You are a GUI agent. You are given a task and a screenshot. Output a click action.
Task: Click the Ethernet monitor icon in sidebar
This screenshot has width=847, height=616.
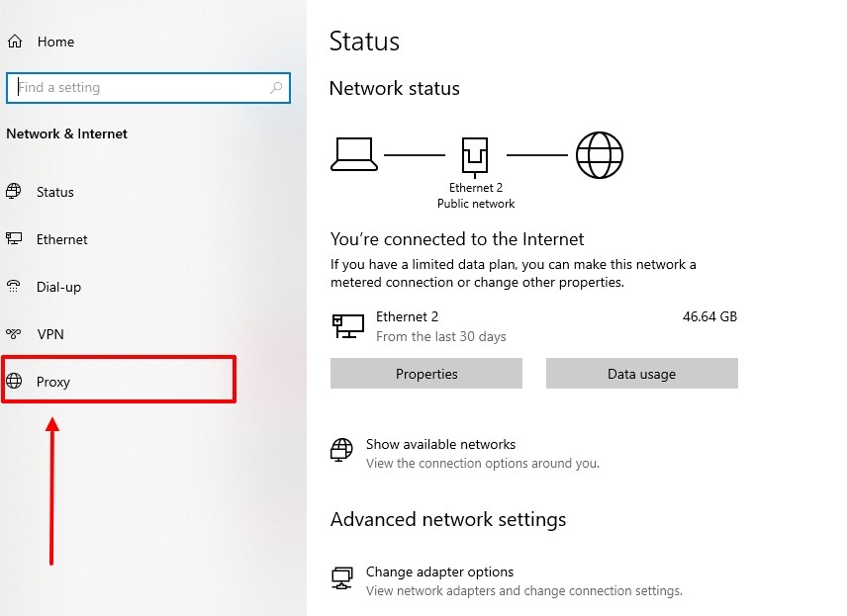click(x=16, y=239)
